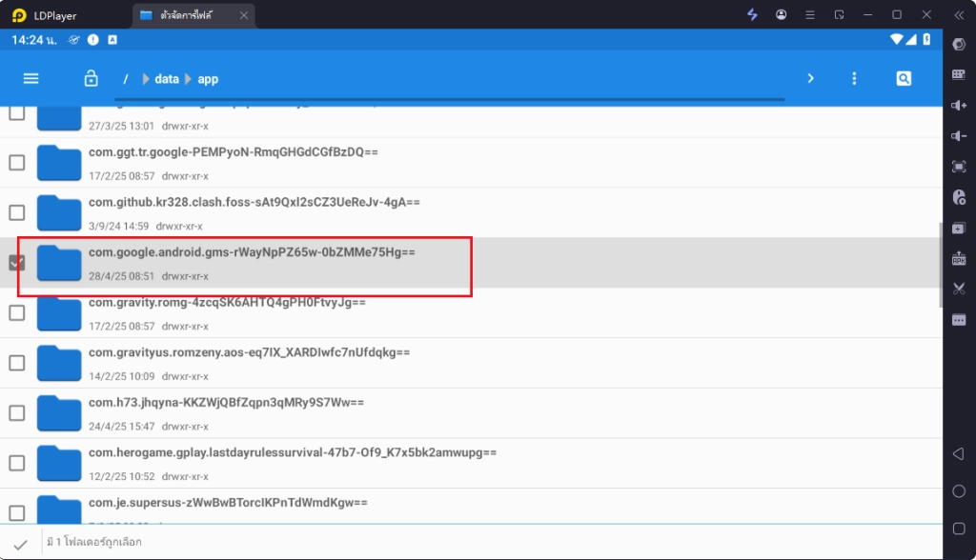Click com.h73.jhqyna-KKZWjQBfZqpn3qMRy9S7Ww folder name
Viewport: 976px width, 560px height.
click(226, 403)
